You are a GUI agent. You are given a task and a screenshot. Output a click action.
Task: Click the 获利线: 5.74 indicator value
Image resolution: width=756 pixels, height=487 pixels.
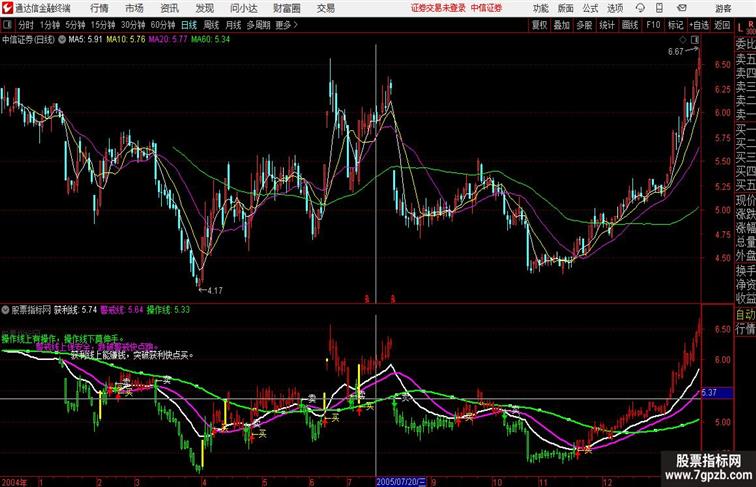[x=75, y=310]
